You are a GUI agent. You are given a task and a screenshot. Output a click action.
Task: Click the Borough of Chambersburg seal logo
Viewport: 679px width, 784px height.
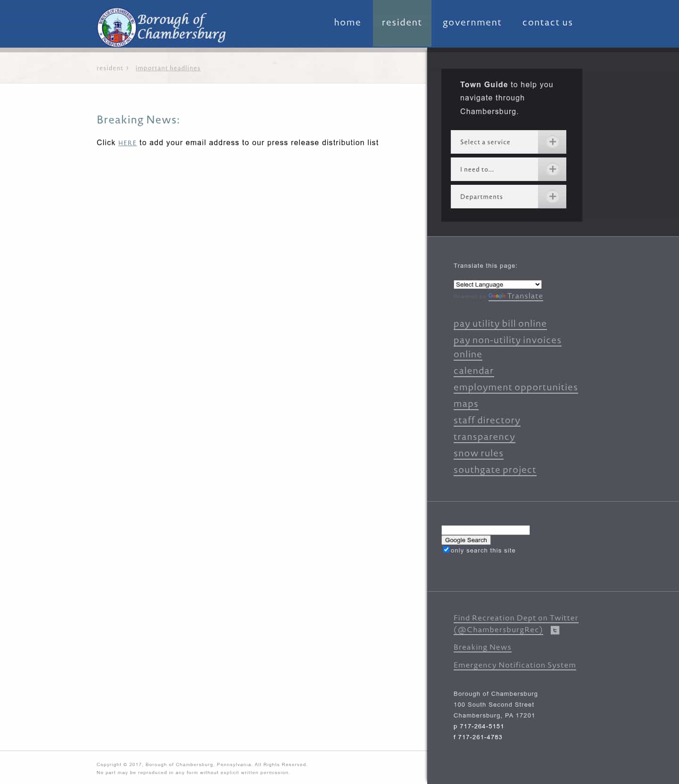pyautogui.click(x=116, y=27)
